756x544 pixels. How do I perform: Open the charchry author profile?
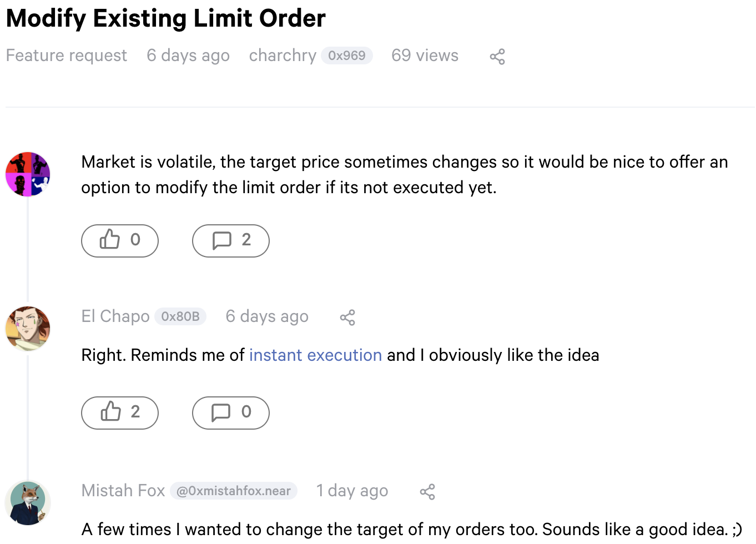(x=283, y=56)
